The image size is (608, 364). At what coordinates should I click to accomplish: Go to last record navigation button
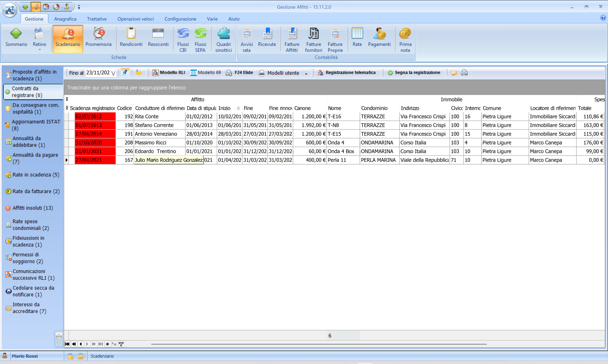pos(101,344)
